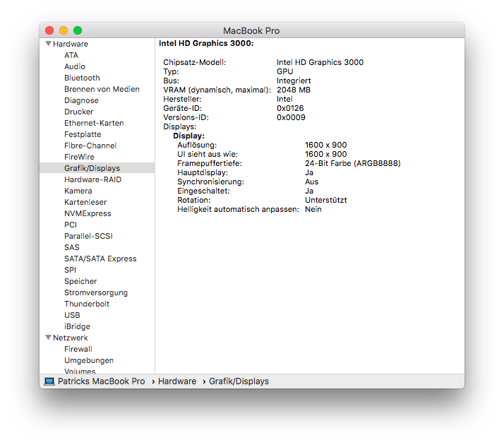Click the Auflösung label

click(x=197, y=145)
